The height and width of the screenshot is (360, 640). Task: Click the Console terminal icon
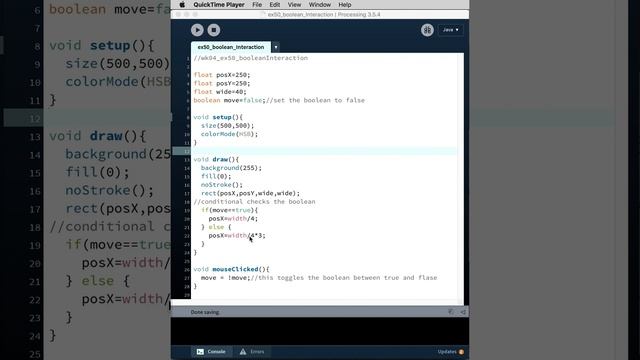click(200, 351)
